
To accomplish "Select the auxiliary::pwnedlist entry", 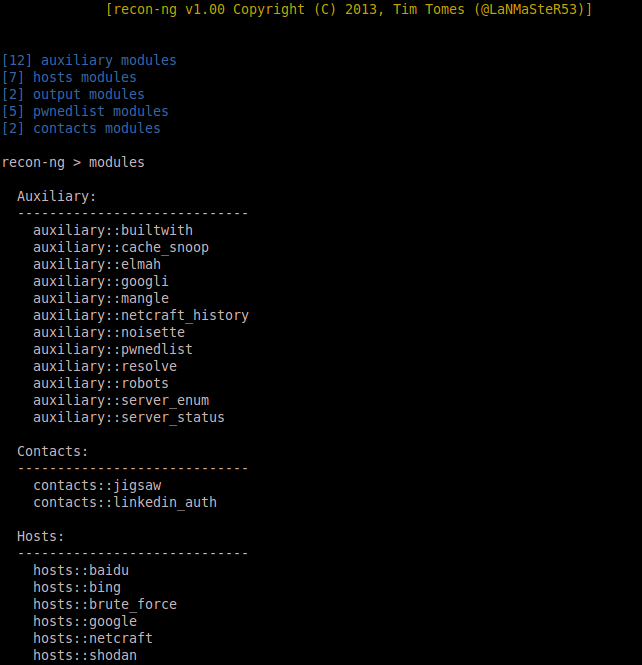I will click(x=113, y=349).
